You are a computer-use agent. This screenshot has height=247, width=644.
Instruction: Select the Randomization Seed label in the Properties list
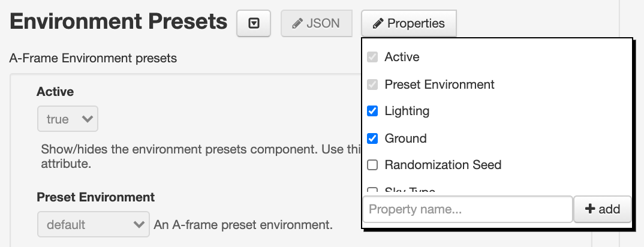(x=443, y=165)
